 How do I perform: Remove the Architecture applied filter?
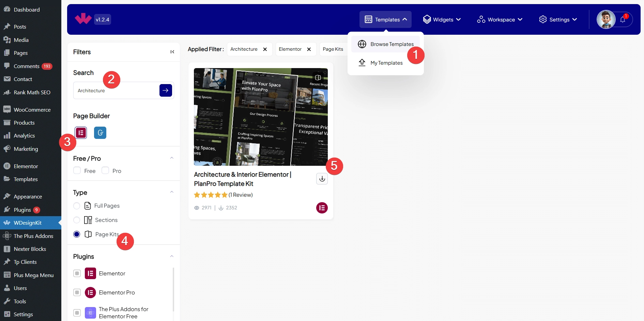click(265, 49)
